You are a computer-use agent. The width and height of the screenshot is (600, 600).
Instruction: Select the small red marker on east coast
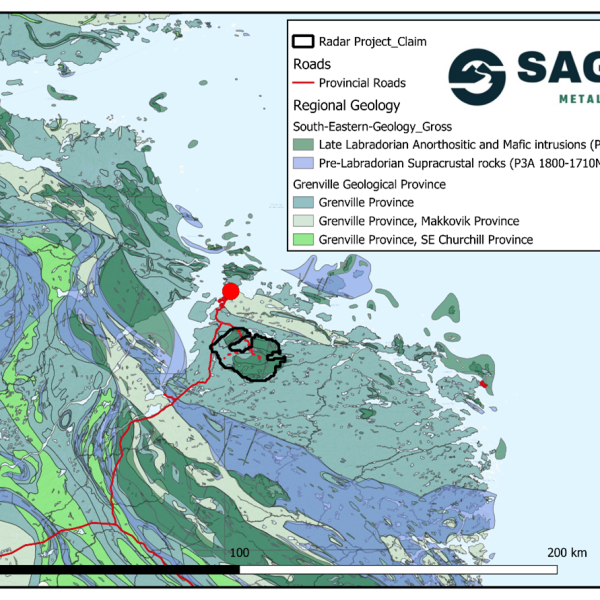[483, 384]
